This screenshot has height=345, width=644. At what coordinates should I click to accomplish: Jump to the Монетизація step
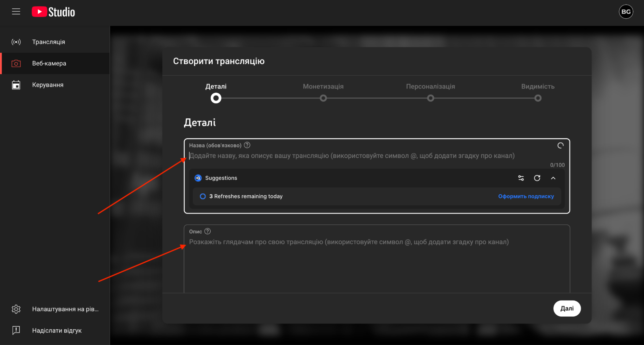(323, 98)
